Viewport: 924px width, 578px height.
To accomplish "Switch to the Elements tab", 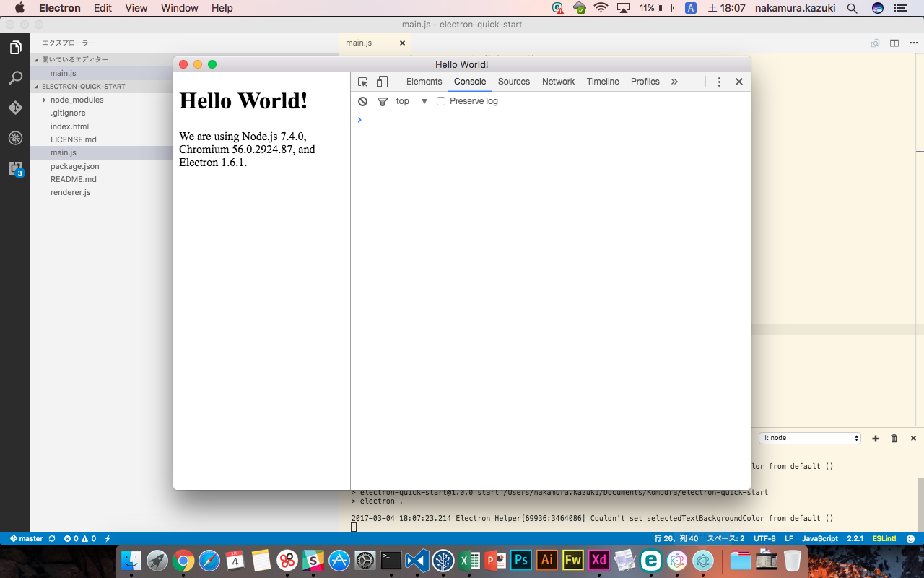I will 424,82.
